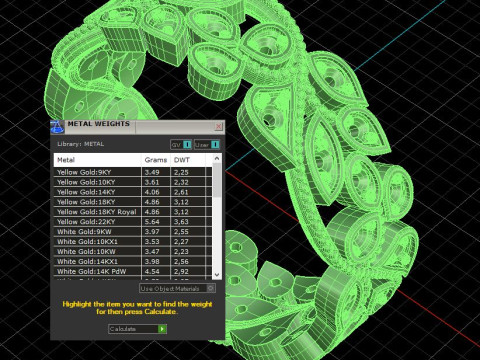This screenshot has height=360, width=480.
Task: Click the 4.54 grams value
Action: [x=152, y=271]
